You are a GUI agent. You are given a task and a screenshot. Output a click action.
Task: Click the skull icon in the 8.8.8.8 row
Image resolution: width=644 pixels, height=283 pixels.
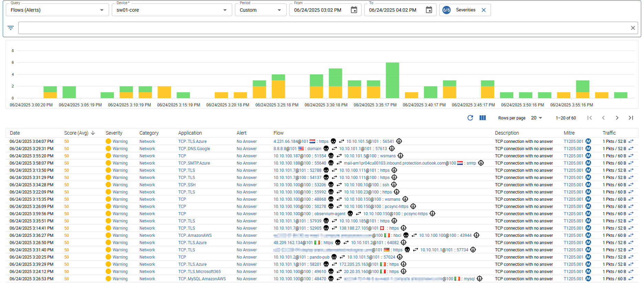(326, 149)
